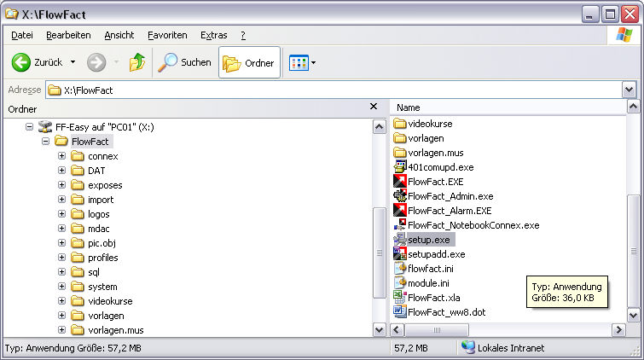644x360 pixels.
Task: Select the setup.exe installer icon
Action: coord(400,239)
